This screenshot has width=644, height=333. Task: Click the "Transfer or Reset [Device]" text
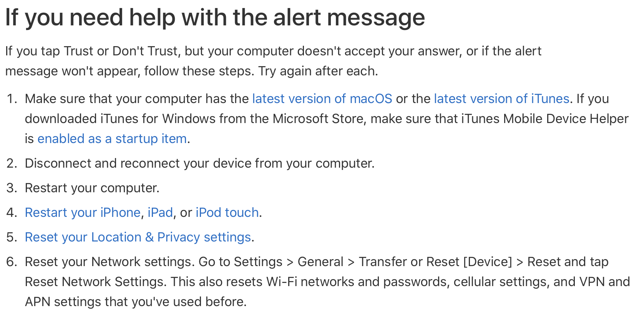point(435,262)
